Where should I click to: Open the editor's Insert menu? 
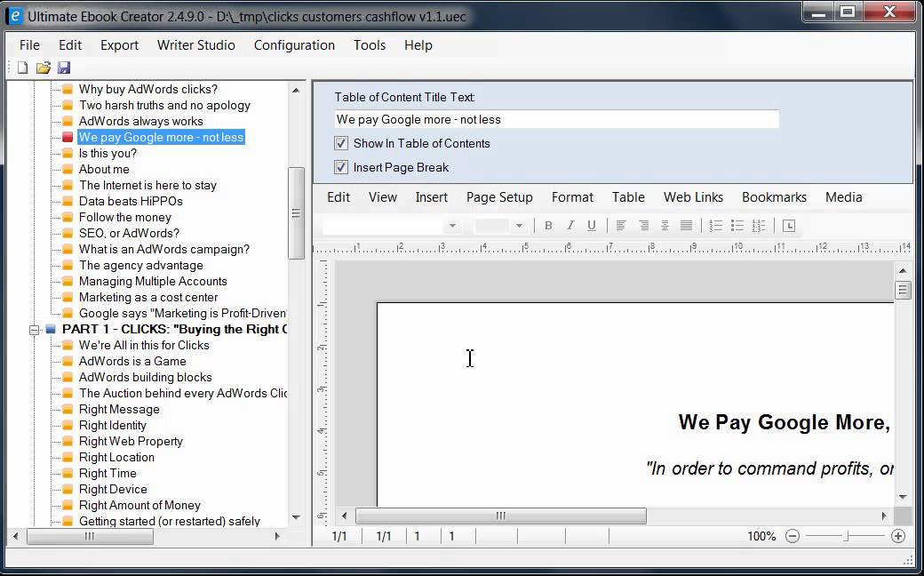pos(432,197)
